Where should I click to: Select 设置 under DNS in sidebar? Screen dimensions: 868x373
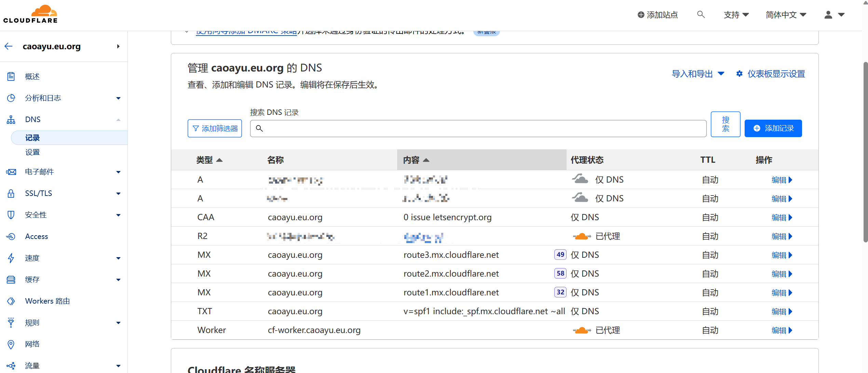[x=32, y=152]
